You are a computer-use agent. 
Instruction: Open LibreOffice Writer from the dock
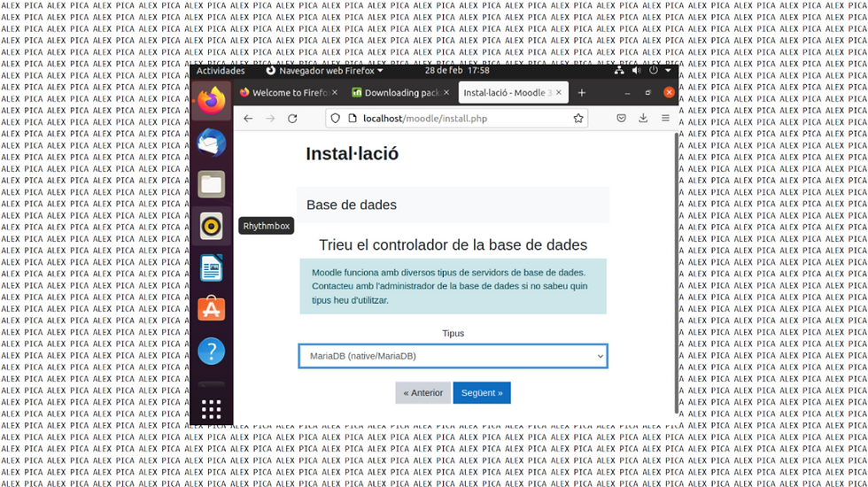click(212, 268)
